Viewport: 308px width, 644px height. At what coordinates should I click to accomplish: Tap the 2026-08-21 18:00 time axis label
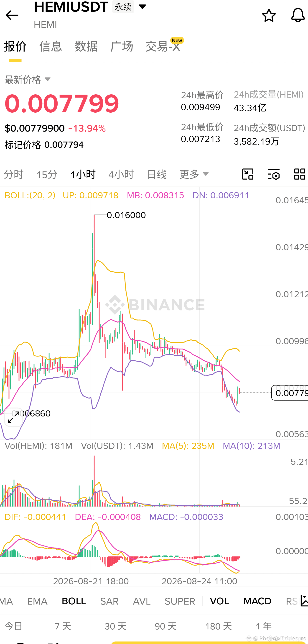(x=91, y=581)
